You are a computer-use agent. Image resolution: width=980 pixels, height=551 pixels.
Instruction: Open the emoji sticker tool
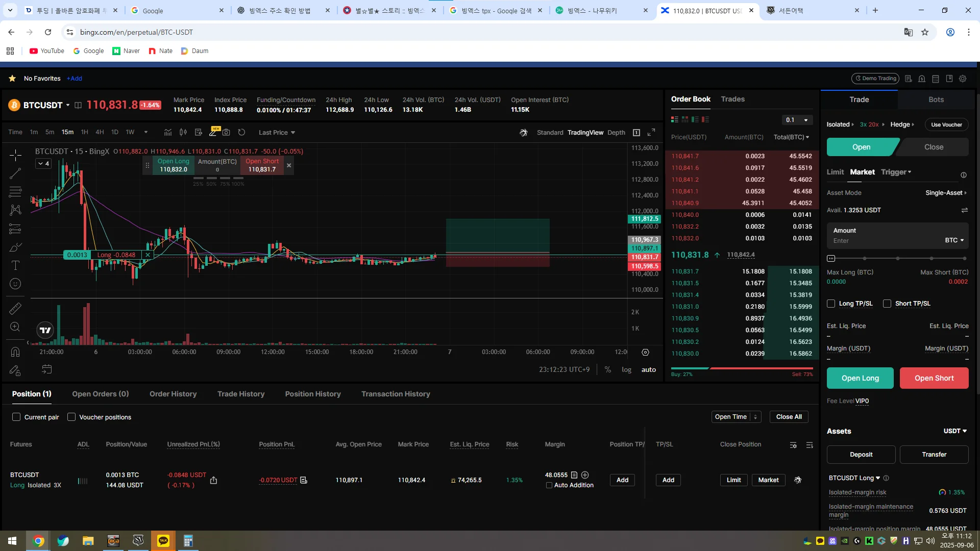click(x=15, y=284)
